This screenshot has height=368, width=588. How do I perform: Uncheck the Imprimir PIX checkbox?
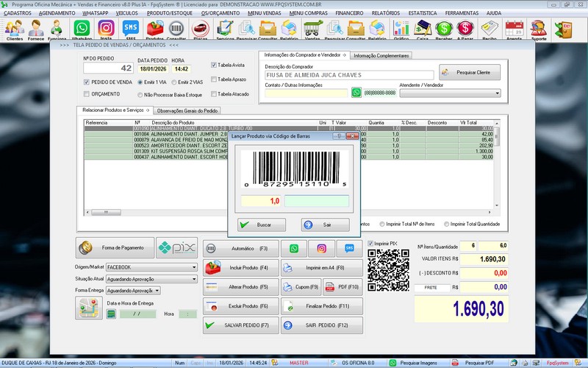point(370,244)
